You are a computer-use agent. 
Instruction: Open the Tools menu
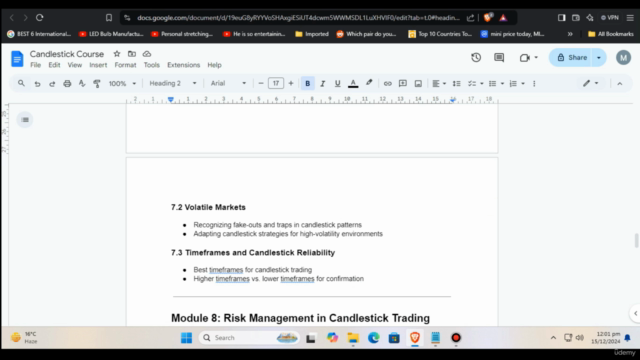[x=151, y=65]
